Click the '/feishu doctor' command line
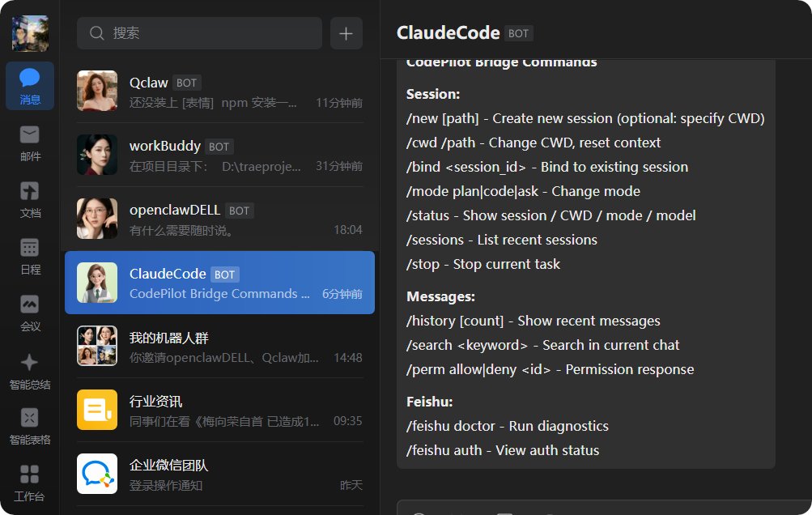Viewport: 812px width, 515px height. point(508,426)
